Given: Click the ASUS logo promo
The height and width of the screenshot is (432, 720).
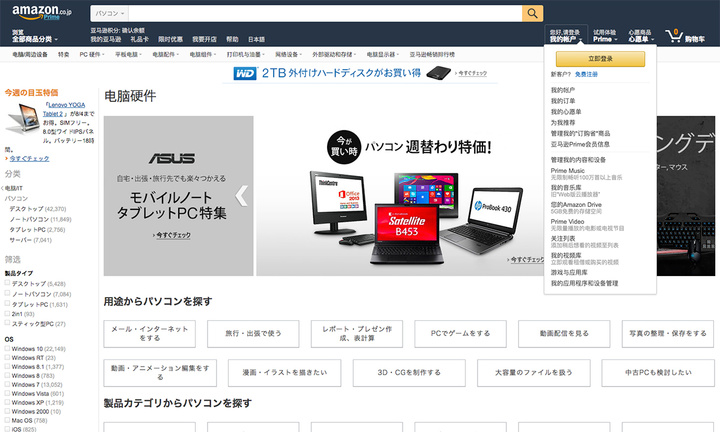Looking at the screenshot, I should click(x=172, y=158).
